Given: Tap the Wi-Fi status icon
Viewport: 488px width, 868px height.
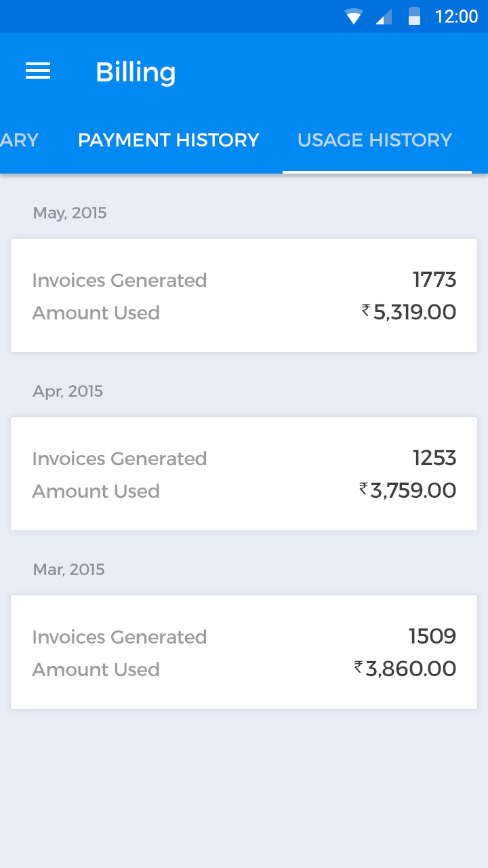Looking at the screenshot, I should (x=353, y=17).
